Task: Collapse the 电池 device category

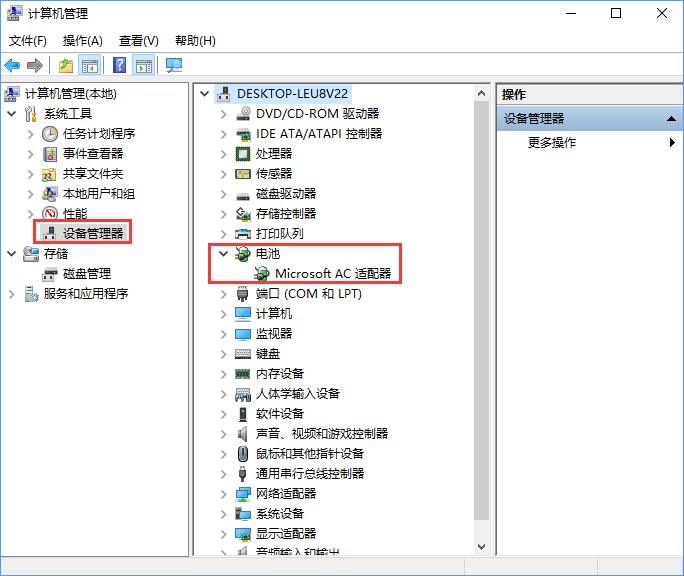Action: (223, 253)
